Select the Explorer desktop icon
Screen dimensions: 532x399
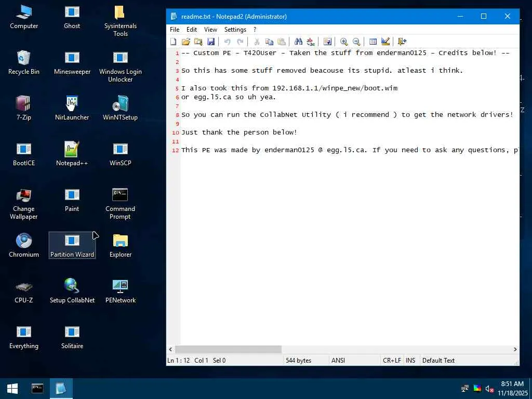(120, 246)
